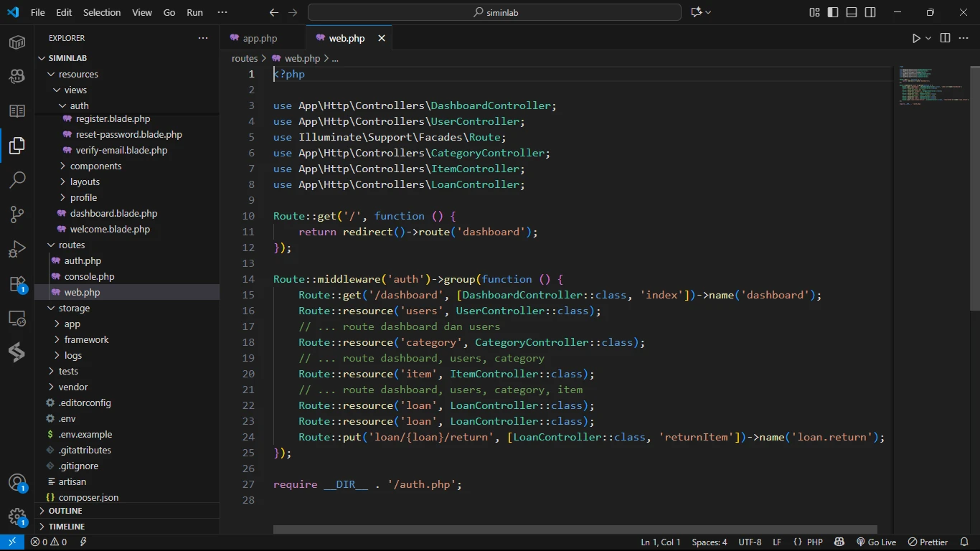This screenshot has width=980, height=551.
Task: Open the Manage gear icon
Action: 17,517
